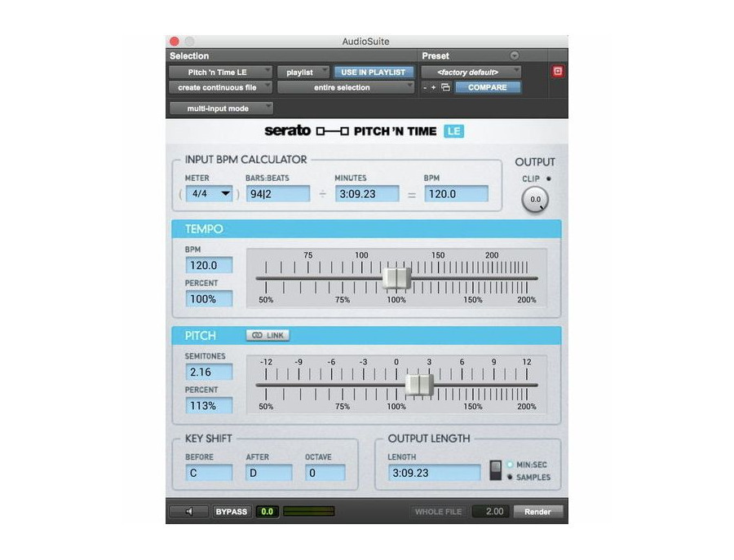This screenshot has width=734, height=560.
Task: Click the red target button in header
Action: pos(558,71)
